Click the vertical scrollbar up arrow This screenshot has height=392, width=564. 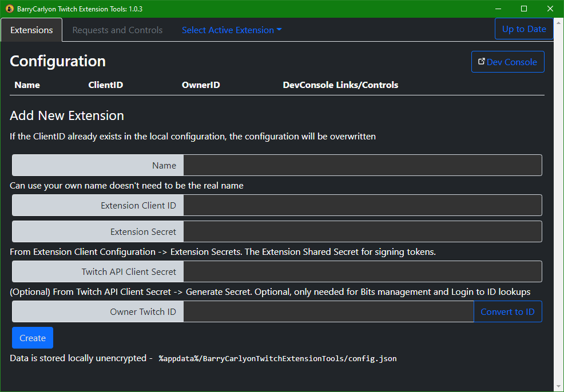point(559,23)
